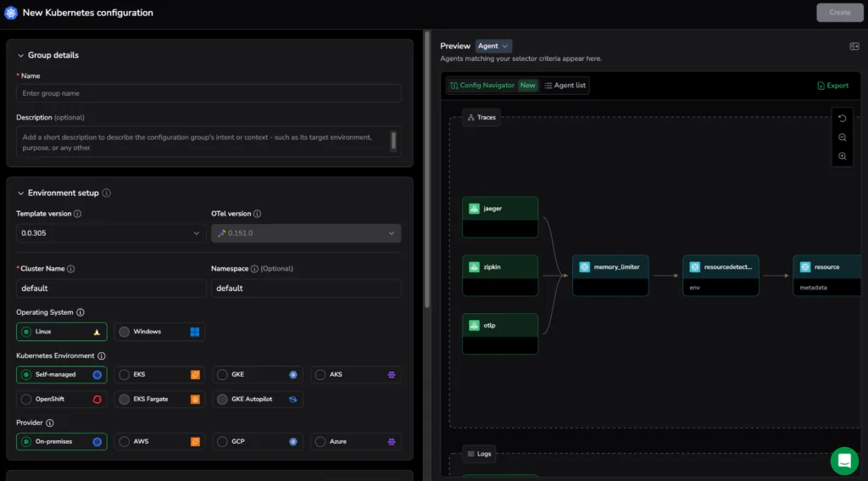The height and width of the screenshot is (481, 868).
Task: Click the left panel vertical scrollbar
Action: click(427, 169)
